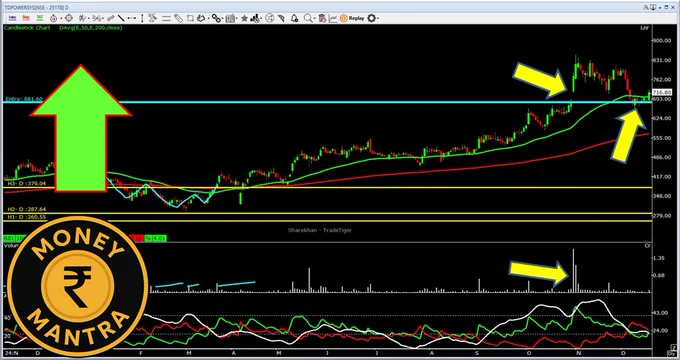Open the chart settings gear icon
680x360 pixels.
[371, 18]
